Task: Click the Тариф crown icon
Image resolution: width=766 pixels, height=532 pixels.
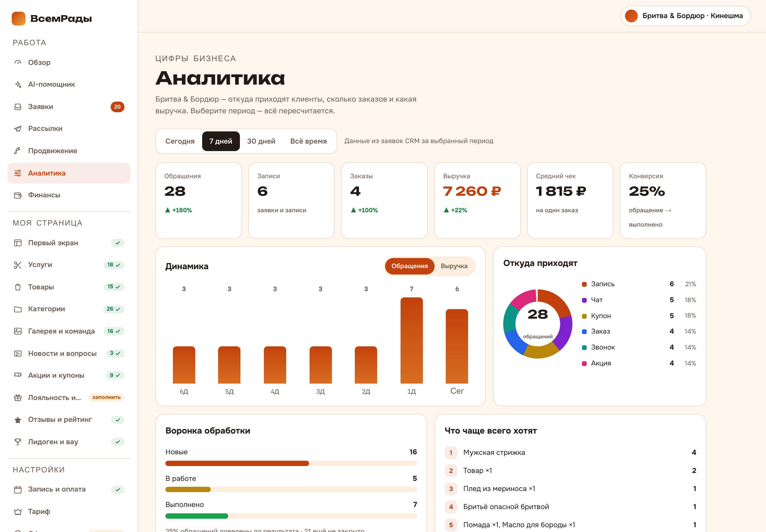Action: pyautogui.click(x=18, y=511)
